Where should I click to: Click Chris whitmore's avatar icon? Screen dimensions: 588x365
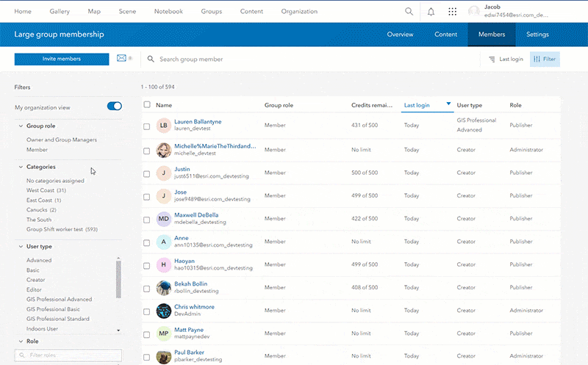pos(164,310)
